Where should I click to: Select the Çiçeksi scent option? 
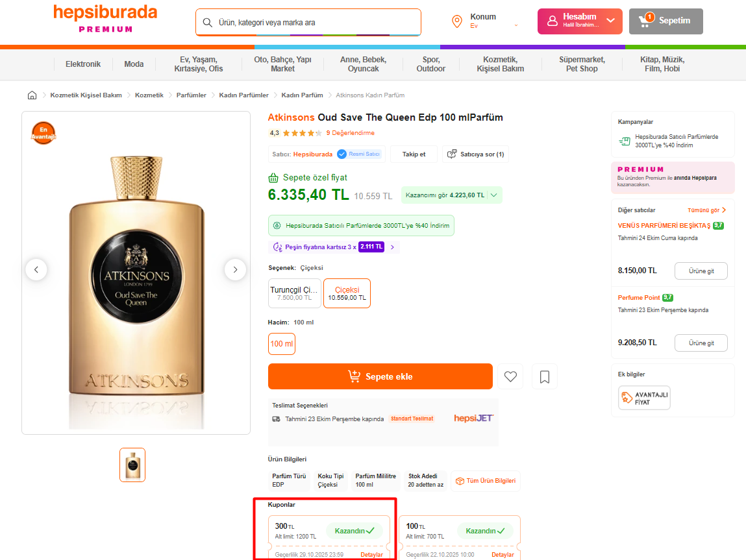(x=347, y=293)
